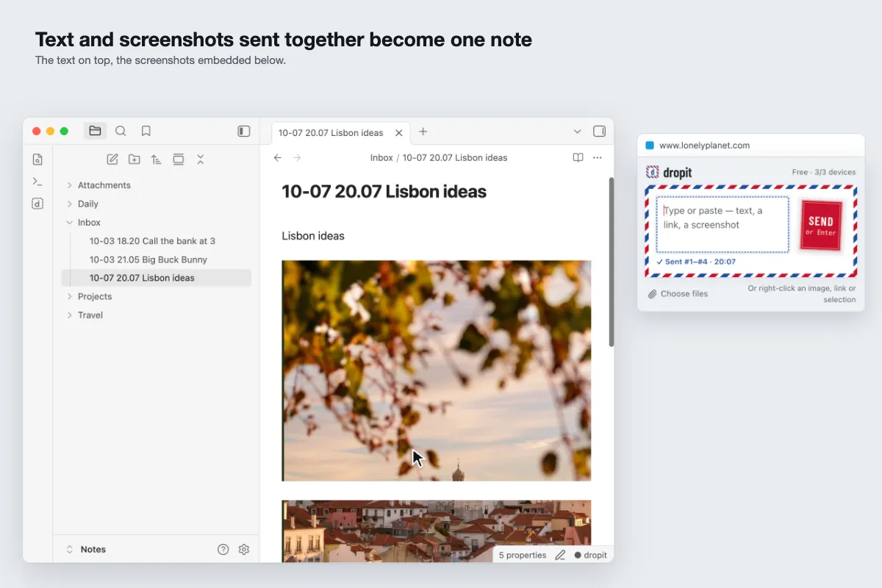Screen dimensions: 882x588
Task: Navigate forward with right arrow
Action: pos(297,157)
